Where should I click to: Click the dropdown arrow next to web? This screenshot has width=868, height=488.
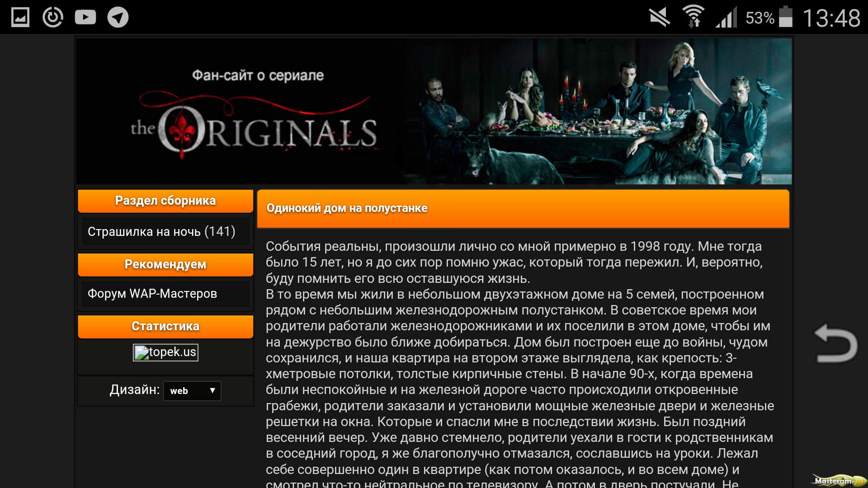pos(212,390)
